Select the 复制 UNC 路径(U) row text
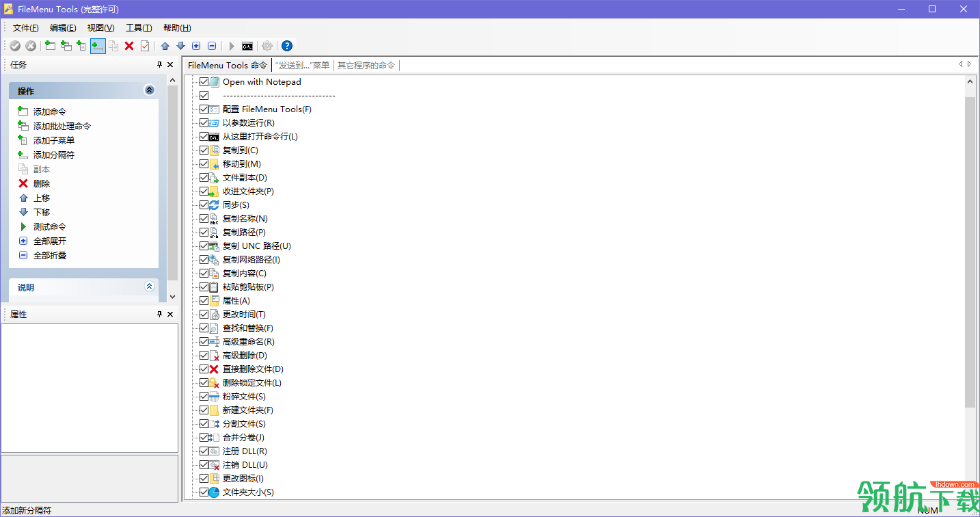This screenshot has height=517, width=980. [257, 246]
